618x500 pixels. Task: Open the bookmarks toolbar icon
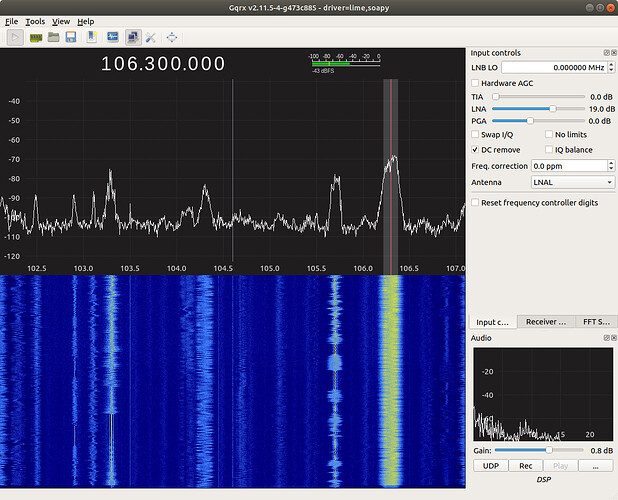[x=91, y=37]
